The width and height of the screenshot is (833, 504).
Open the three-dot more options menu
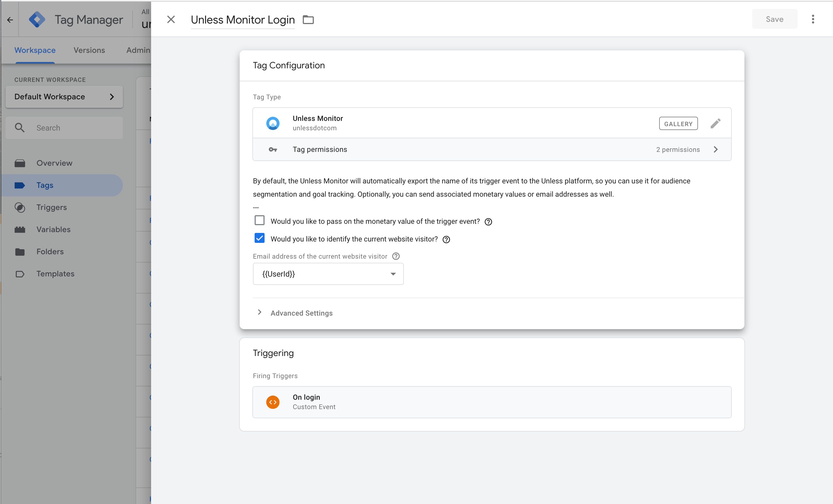pos(813,19)
